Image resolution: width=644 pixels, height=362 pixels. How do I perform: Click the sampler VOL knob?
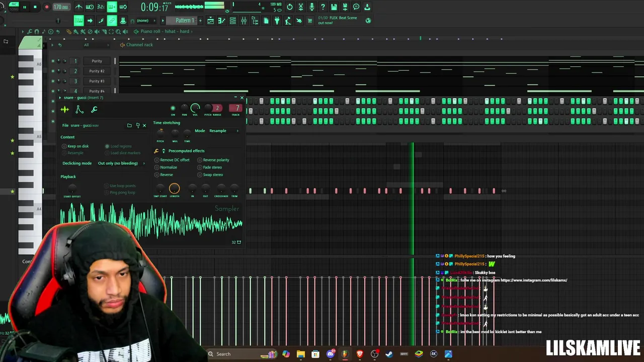point(195,108)
